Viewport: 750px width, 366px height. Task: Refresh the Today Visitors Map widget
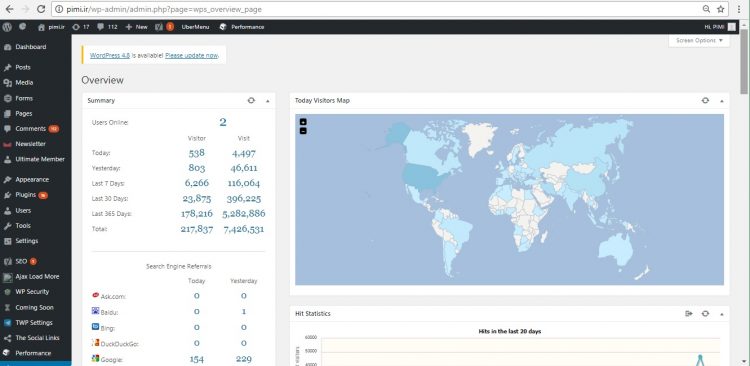[705, 100]
